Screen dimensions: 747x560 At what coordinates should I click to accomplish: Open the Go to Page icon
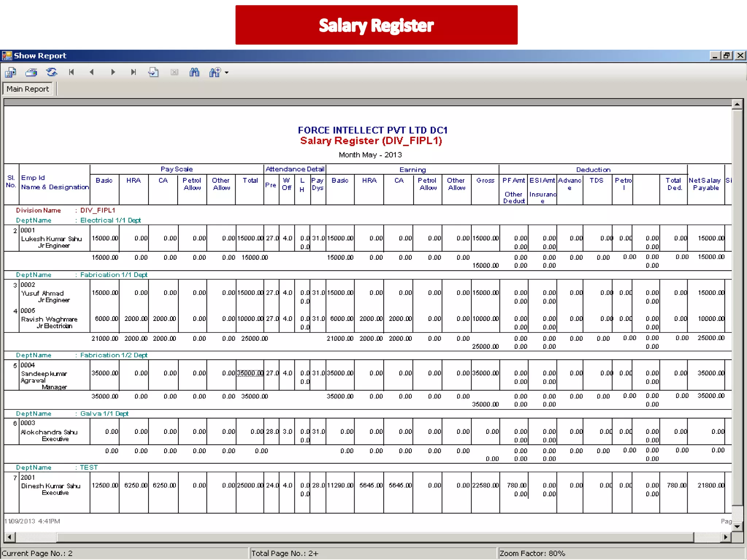click(x=154, y=72)
